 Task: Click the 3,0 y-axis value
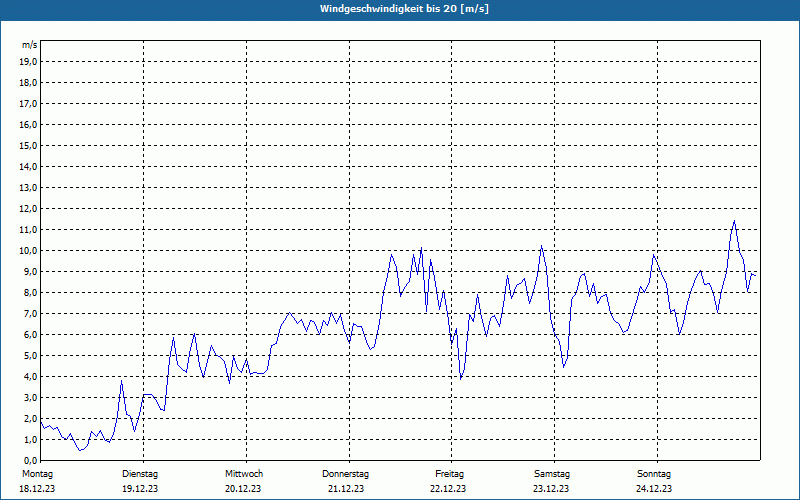click(30, 397)
